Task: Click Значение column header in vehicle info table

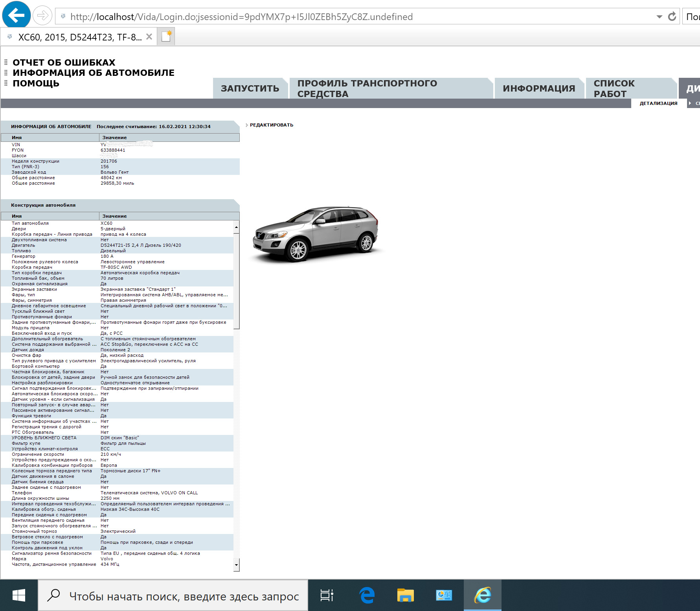Action: tap(169, 138)
